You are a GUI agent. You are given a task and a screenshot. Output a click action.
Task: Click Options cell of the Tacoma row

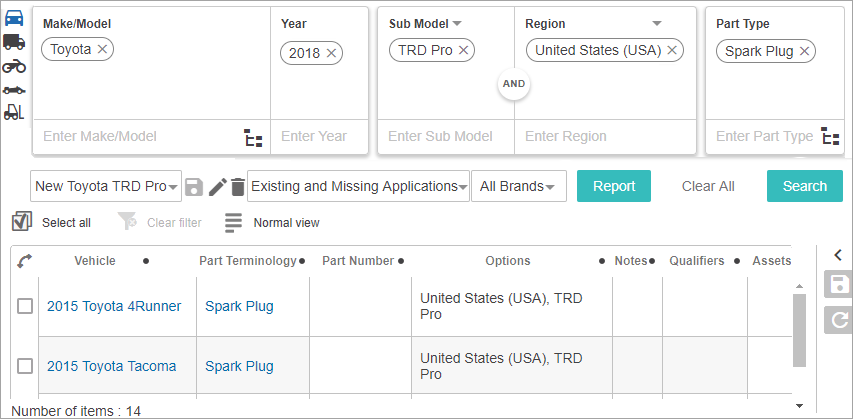pos(512,366)
